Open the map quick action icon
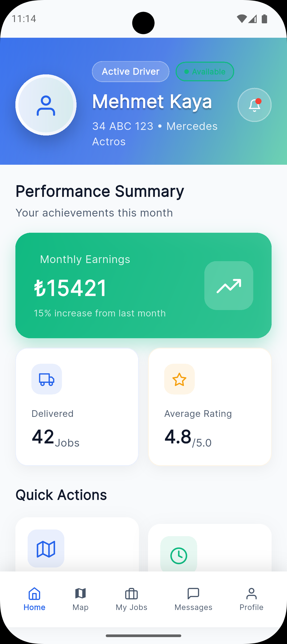 coord(46,549)
